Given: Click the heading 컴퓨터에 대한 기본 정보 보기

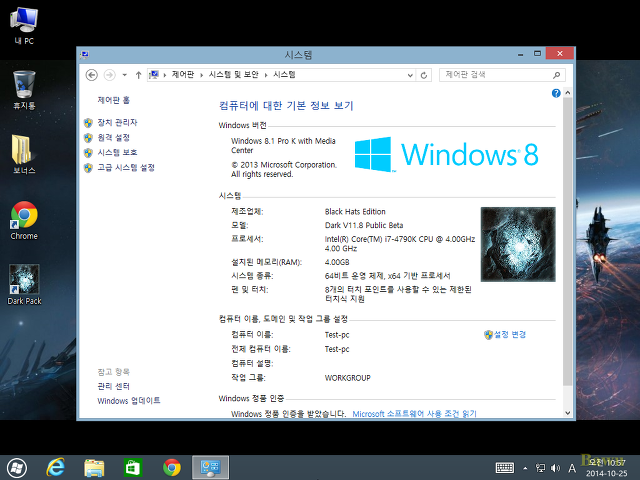Looking at the screenshot, I should [286, 106].
